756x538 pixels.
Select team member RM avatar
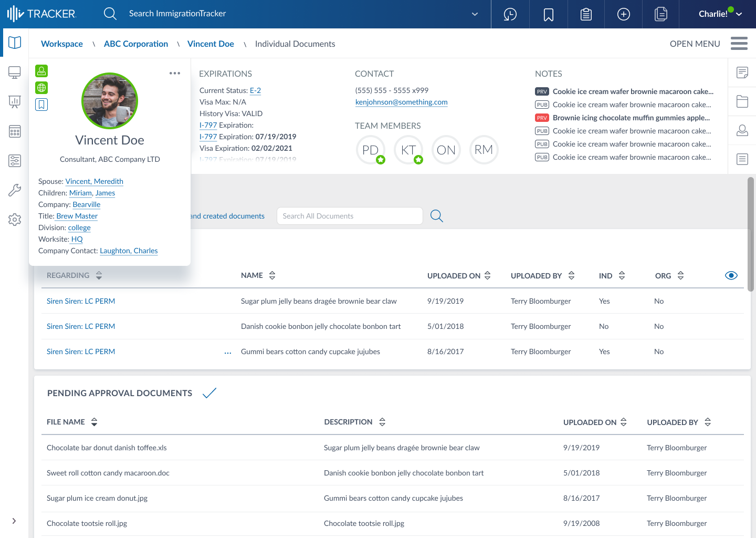pyautogui.click(x=484, y=150)
